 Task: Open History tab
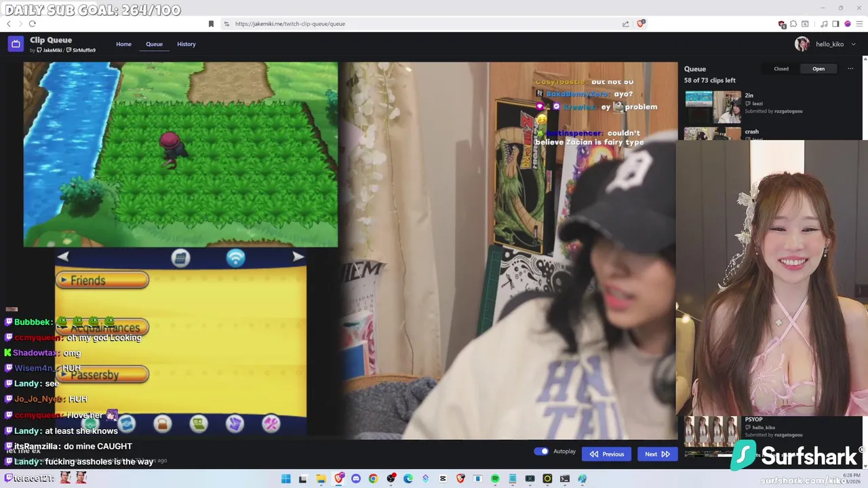point(186,44)
